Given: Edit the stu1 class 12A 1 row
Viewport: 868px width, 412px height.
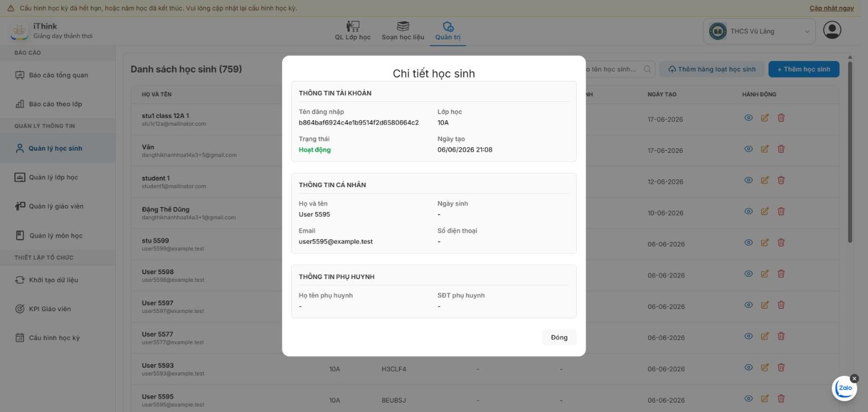Looking at the screenshot, I should coord(764,118).
